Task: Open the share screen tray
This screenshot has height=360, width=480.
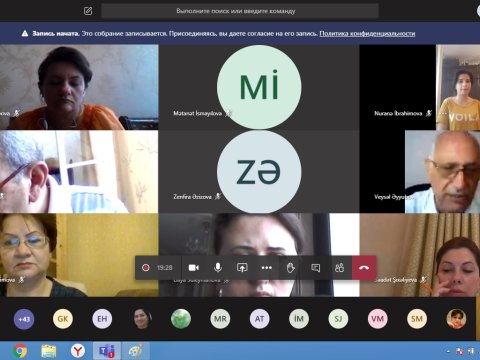Action: [x=242, y=268]
